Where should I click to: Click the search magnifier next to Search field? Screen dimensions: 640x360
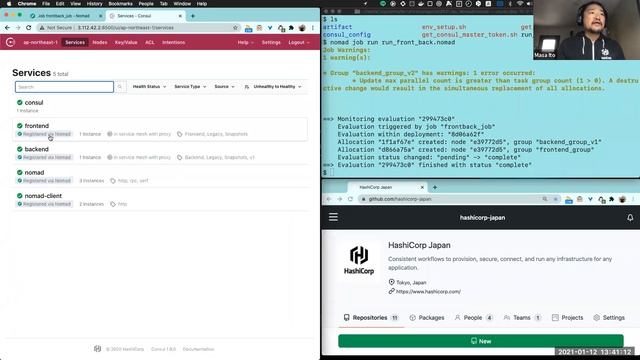coord(120,87)
